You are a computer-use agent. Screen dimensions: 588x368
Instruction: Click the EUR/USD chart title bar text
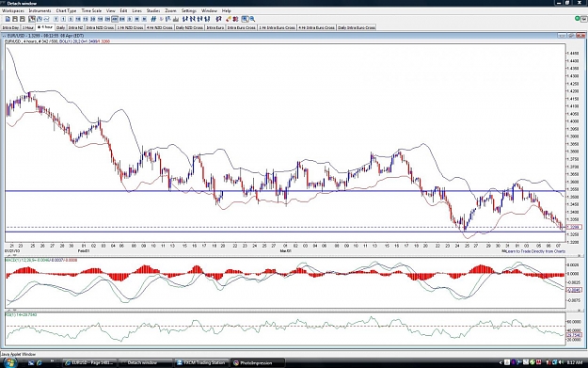coord(45,36)
